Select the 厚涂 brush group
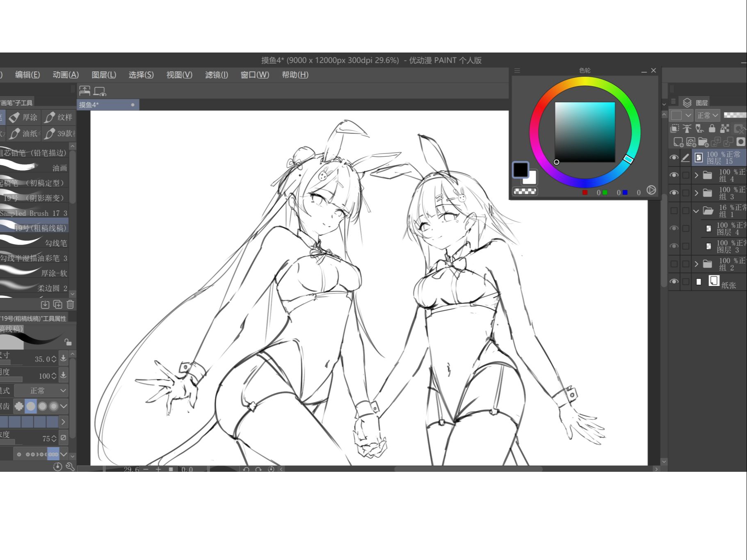The width and height of the screenshot is (747, 560). tap(23, 117)
